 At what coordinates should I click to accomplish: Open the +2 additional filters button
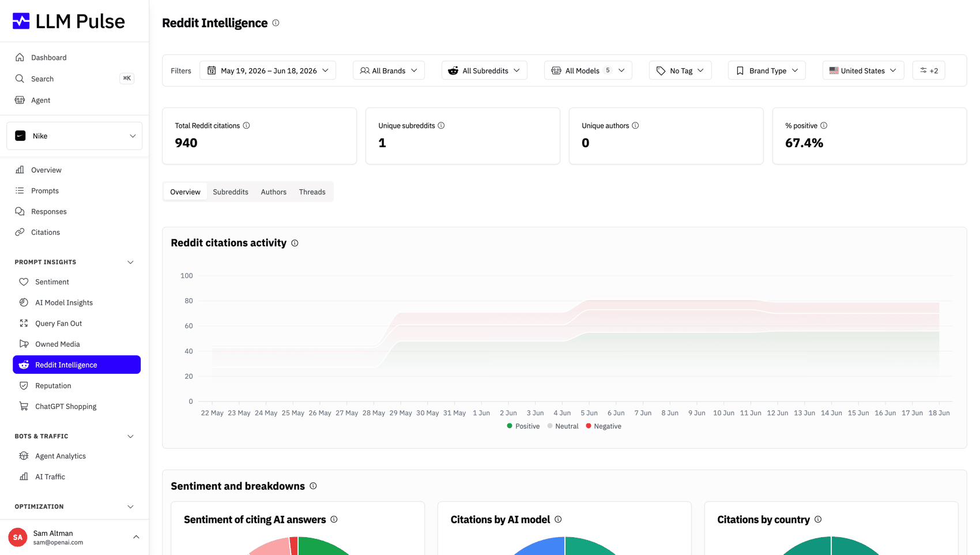(929, 70)
